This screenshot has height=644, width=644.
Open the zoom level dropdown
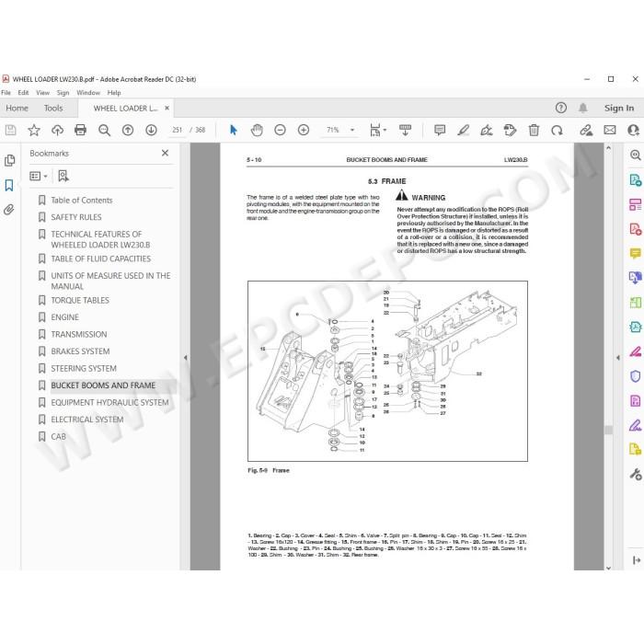click(352, 131)
